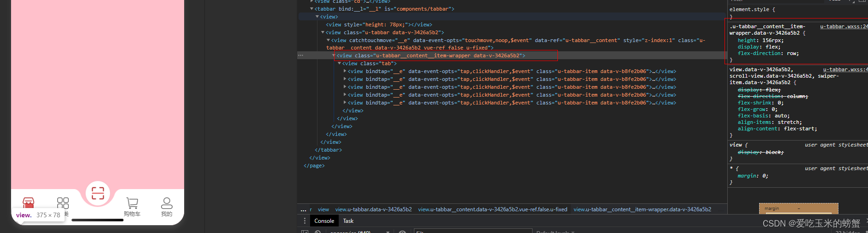Switch to the Console tab
Image resolution: width=868 pixels, height=233 pixels.
[x=324, y=221]
